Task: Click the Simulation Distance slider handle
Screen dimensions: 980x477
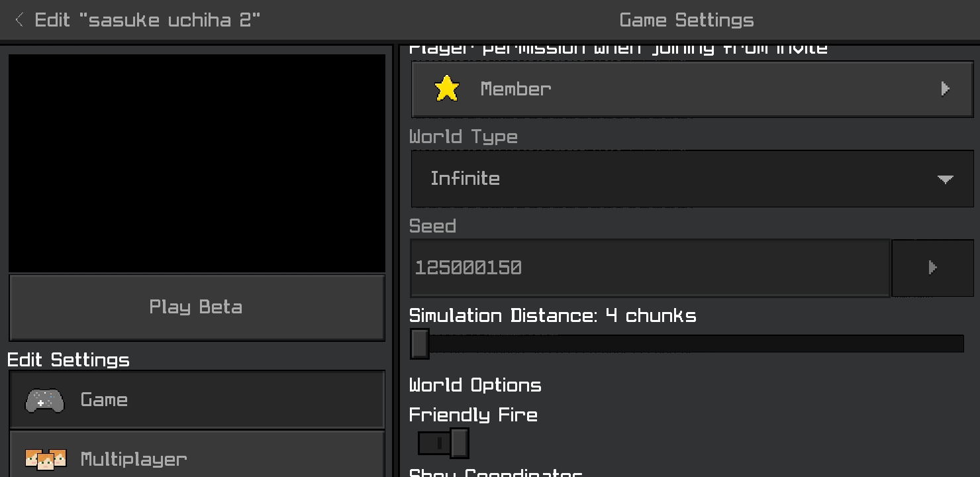Action: click(419, 344)
